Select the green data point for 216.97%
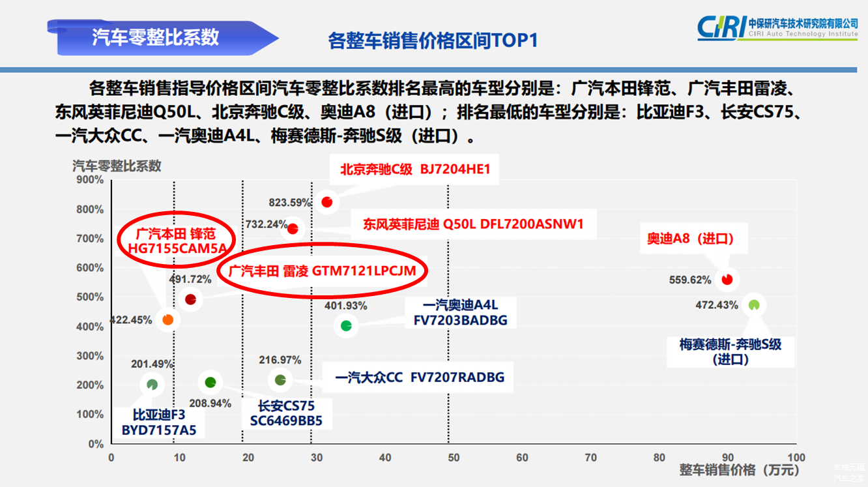Screen dimensions: 868x487 pyautogui.click(x=280, y=379)
